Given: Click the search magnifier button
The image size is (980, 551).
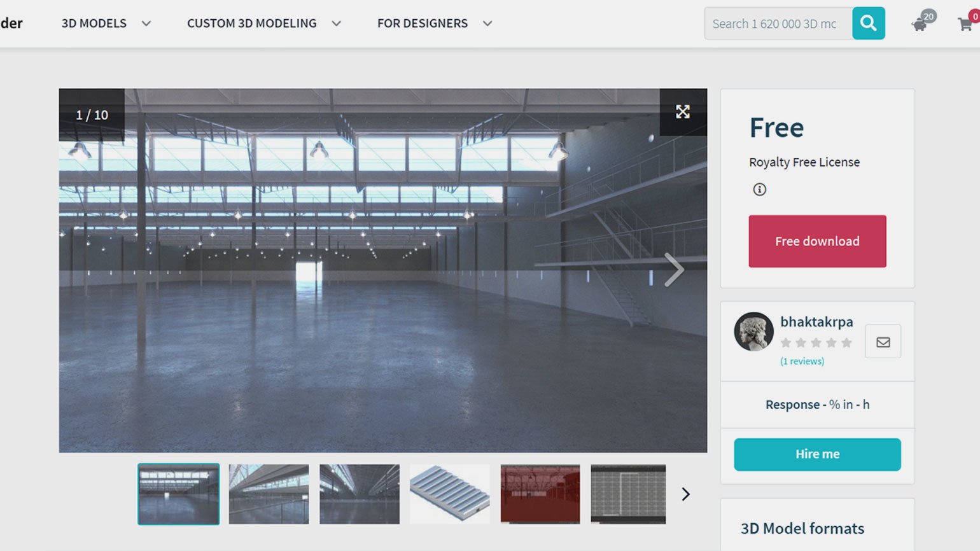Looking at the screenshot, I should coord(869,24).
